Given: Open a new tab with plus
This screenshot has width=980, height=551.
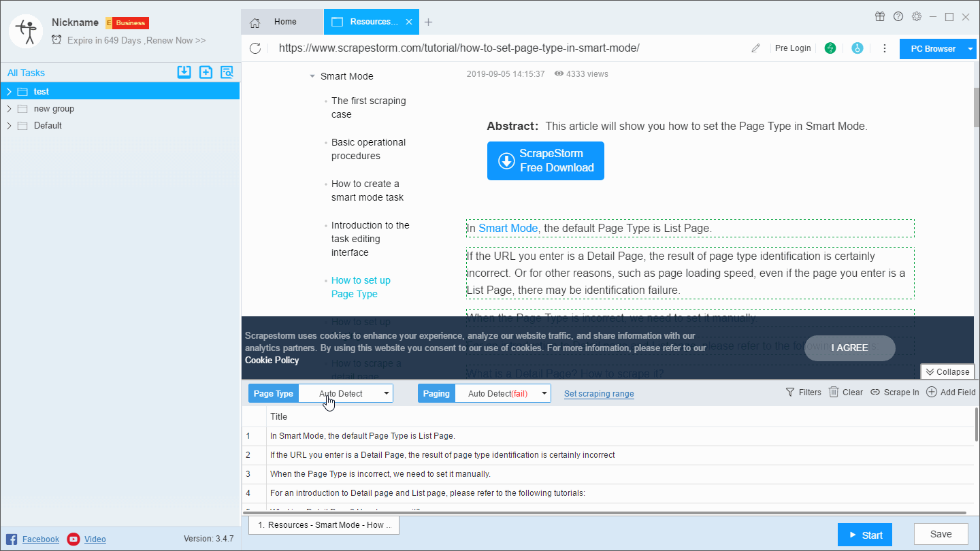Looking at the screenshot, I should (x=428, y=22).
